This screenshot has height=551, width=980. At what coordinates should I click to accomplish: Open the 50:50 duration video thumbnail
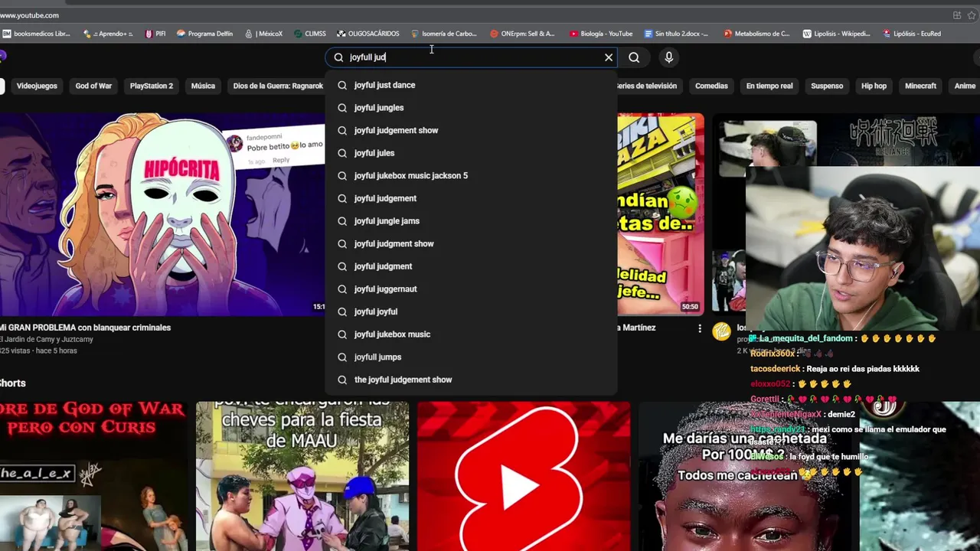[x=660, y=214]
